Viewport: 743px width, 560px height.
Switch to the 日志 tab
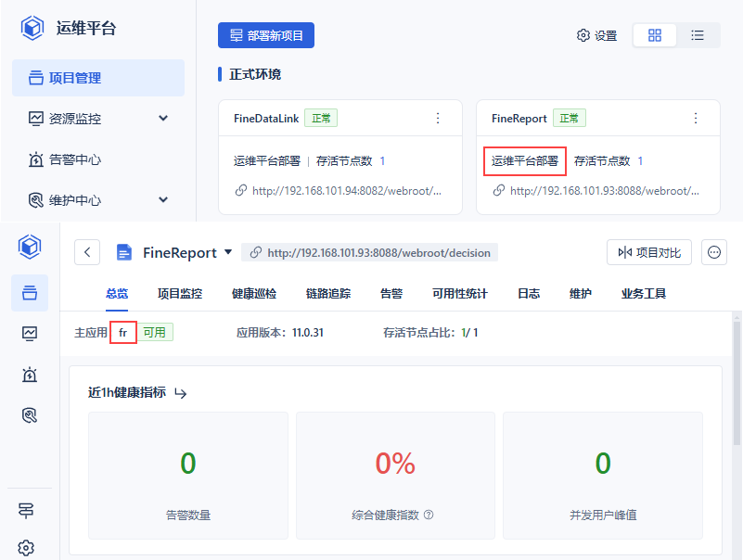pos(529,294)
